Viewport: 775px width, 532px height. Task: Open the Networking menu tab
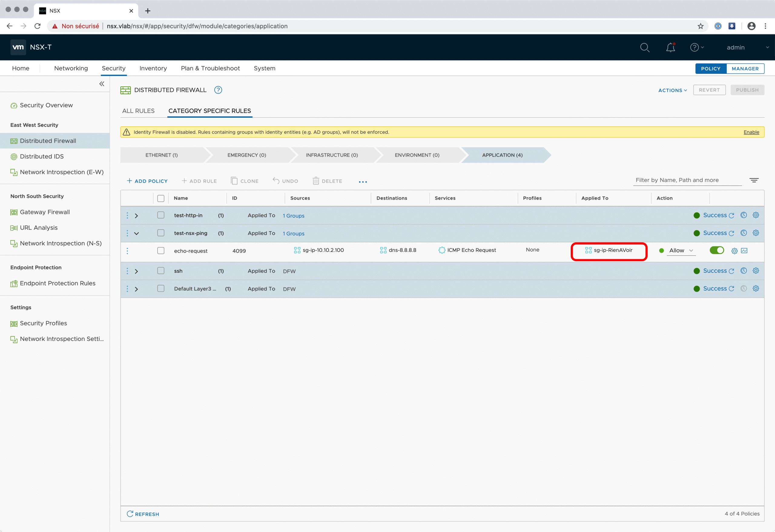[x=71, y=68]
